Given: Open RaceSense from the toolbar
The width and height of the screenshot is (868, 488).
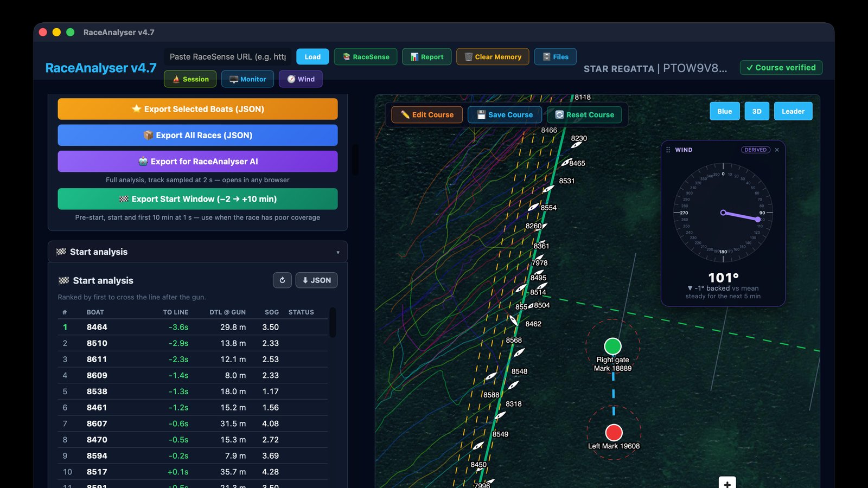Looking at the screenshot, I should (x=366, y=56).
